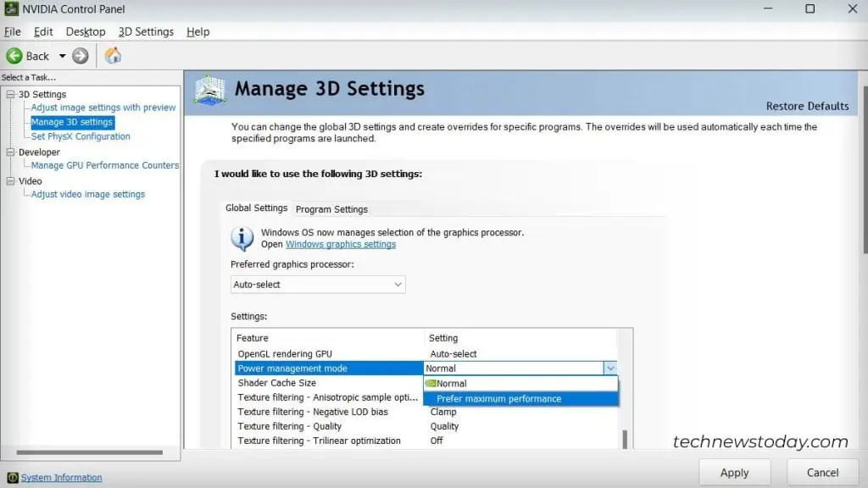The height and width of the screenshot is (488, 868).
Task: Click the Power management mode dropdown arrow
Action: [610, 368]
